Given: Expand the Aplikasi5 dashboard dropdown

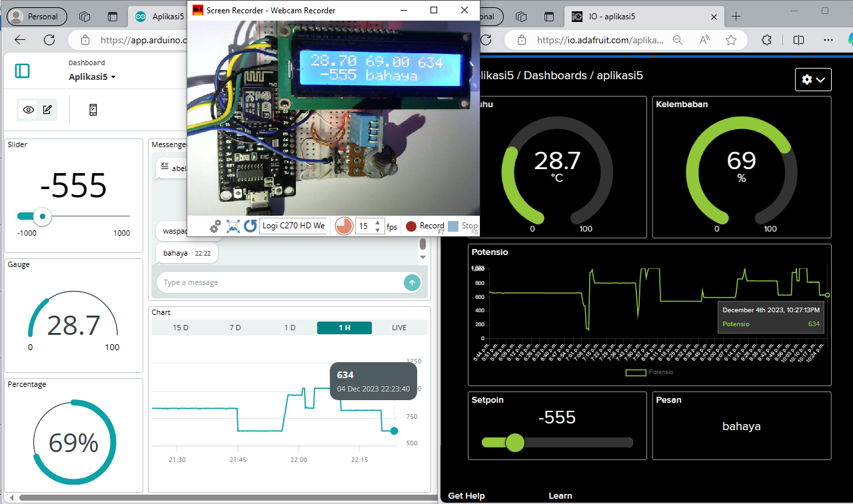Looking at the screenshot, I should click(92, 77).
